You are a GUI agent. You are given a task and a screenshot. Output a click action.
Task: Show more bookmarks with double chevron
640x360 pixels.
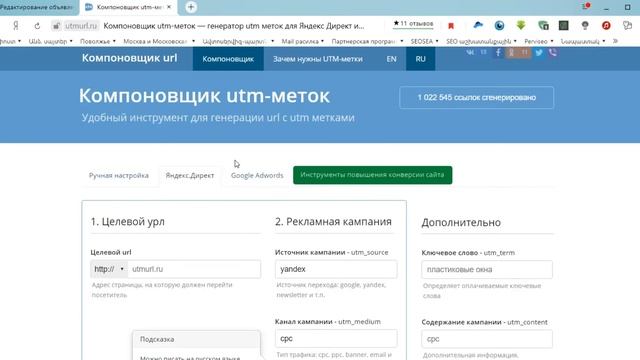pyautogui.click(x=615, y=41)
